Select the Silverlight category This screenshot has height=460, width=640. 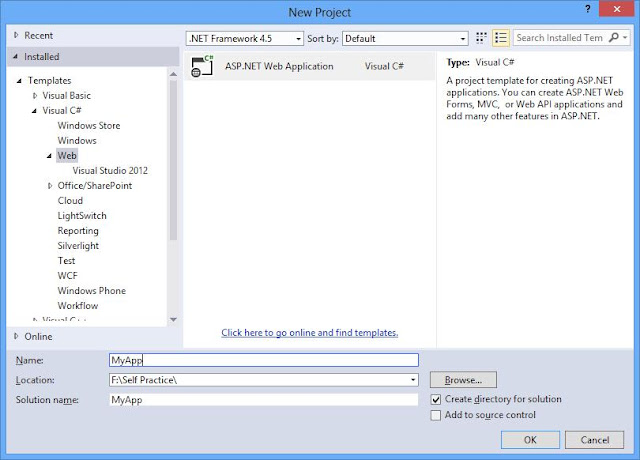pyautogui.click(x=78, y=246)
